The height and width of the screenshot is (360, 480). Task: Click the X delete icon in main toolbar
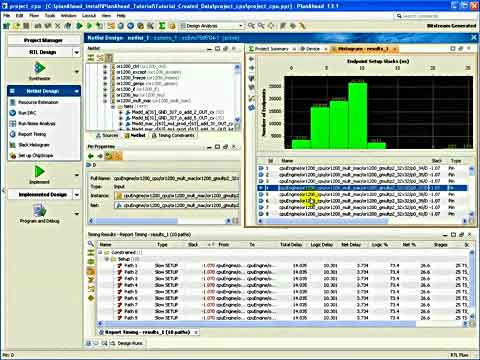tap(58, 26)
